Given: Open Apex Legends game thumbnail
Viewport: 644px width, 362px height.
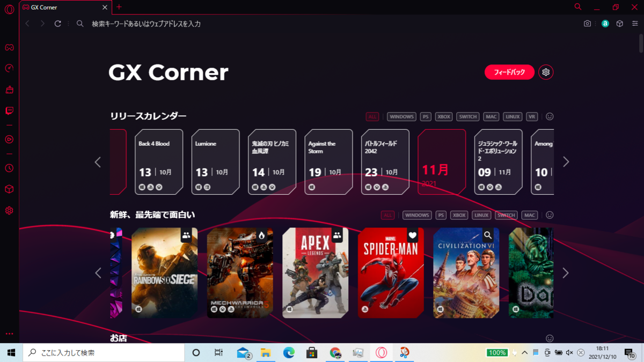Looking at the screenshot, I should click(316, 273).
